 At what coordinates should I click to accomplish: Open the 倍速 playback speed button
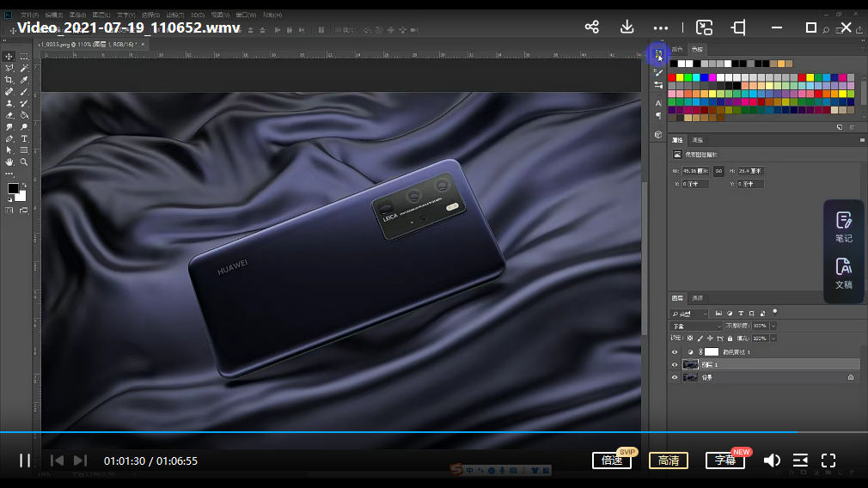[x=612, y=461]
